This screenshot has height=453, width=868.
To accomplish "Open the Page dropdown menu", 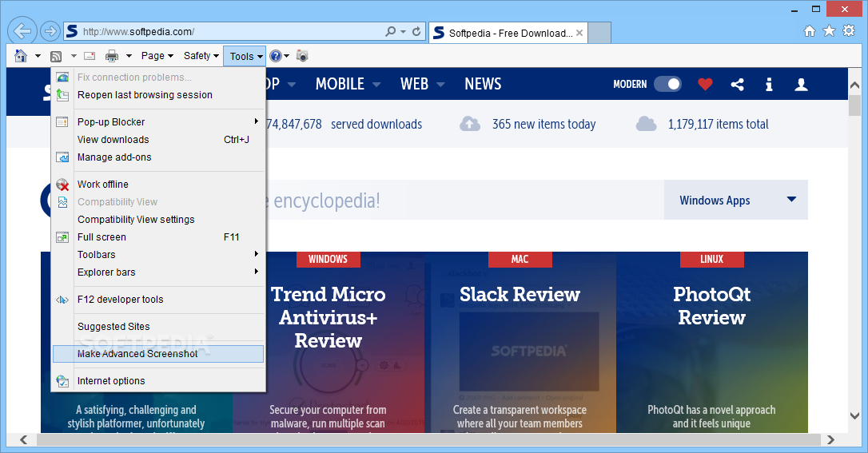I will pos(157,56).
